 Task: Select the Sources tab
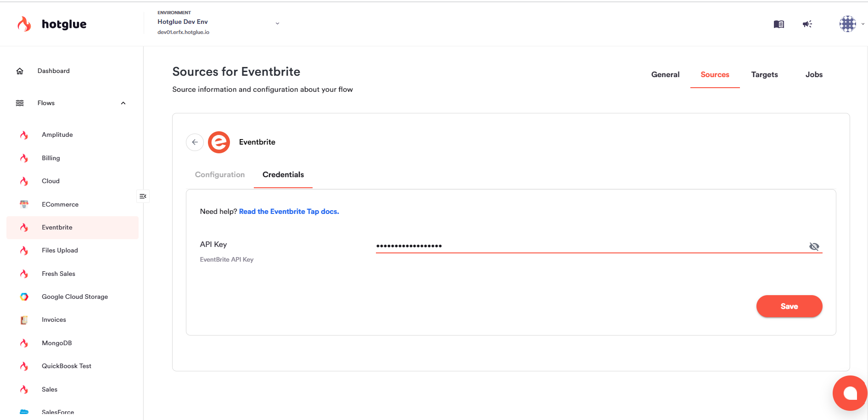click(x=715, y=74)
